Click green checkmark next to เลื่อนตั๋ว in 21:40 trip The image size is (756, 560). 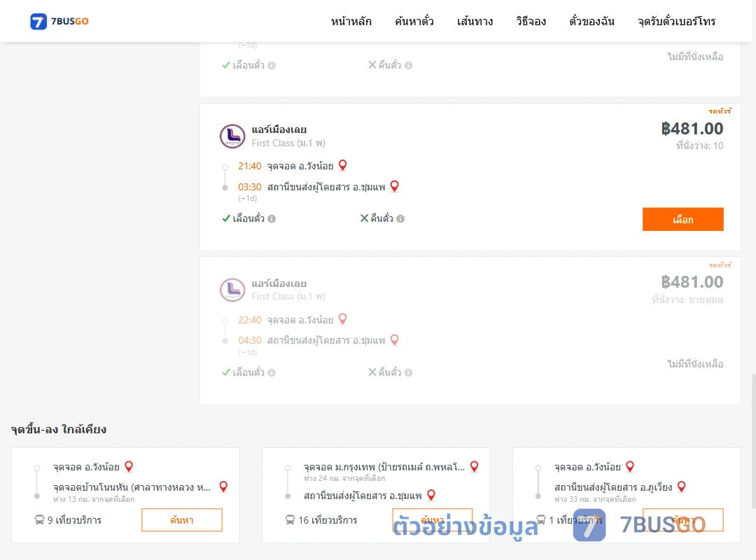coord(226,218)
